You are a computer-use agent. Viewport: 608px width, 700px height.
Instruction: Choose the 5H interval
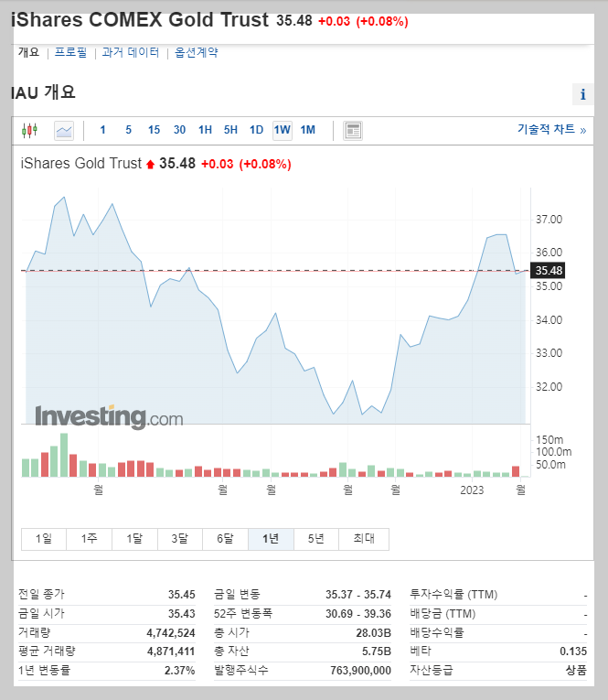click(x=230, y=130)
